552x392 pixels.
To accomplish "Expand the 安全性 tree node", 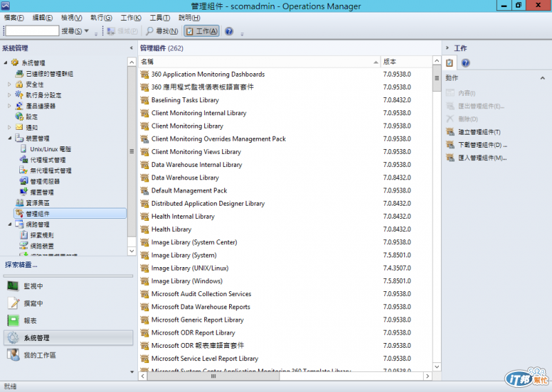I will coord(9,84).
